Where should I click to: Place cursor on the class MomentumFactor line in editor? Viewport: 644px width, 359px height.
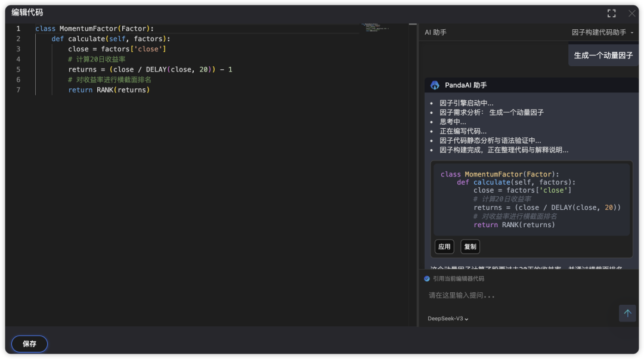(94, 29)
